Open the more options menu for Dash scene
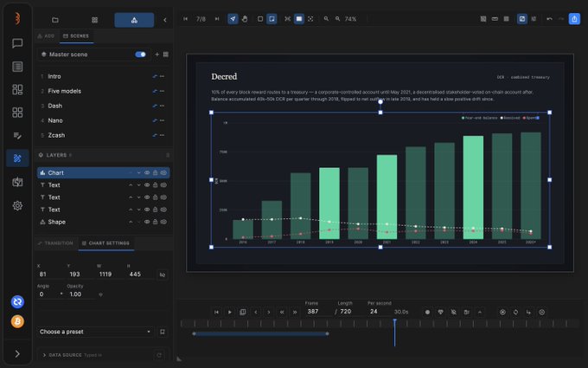This screenshot has width=588, height=368. point(162,106)
